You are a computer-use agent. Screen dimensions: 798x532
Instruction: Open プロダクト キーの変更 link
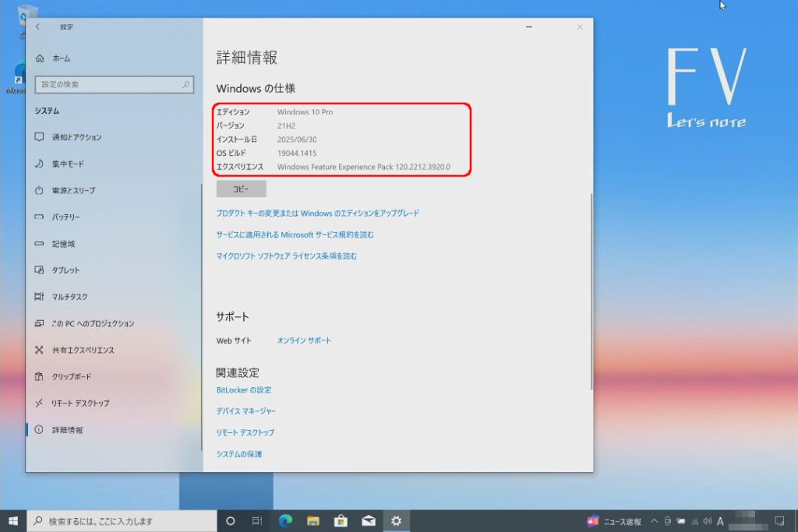pyautogui.click(x=318, y=213)
